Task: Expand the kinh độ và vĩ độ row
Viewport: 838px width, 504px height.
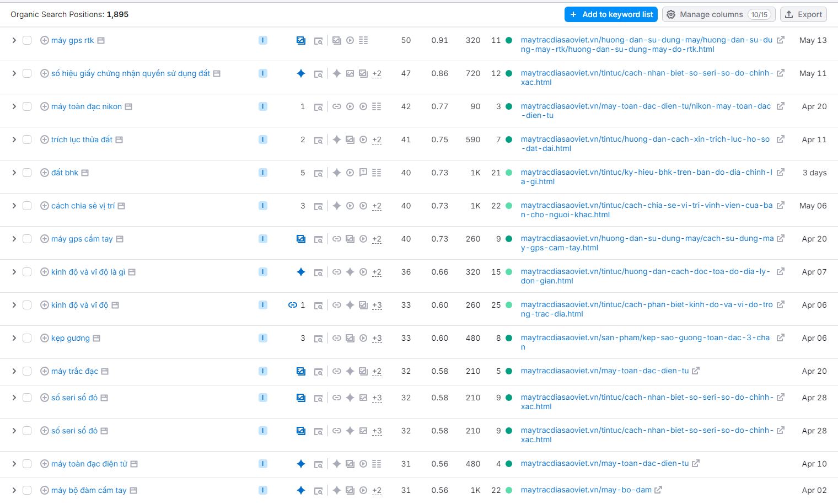Action: 14,305
